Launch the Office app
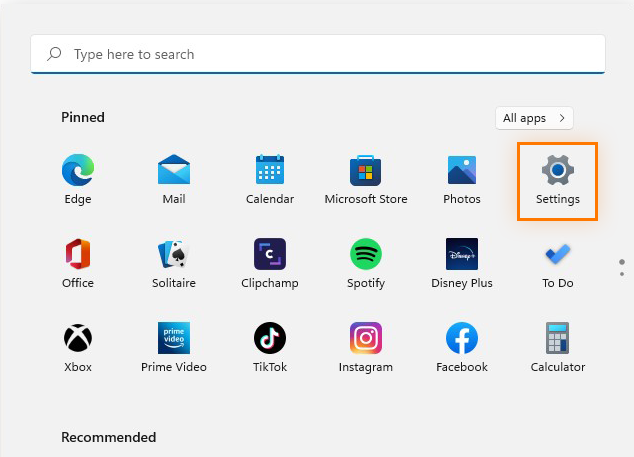The width and height of the screenshot is (634, 457). point(78,263)
